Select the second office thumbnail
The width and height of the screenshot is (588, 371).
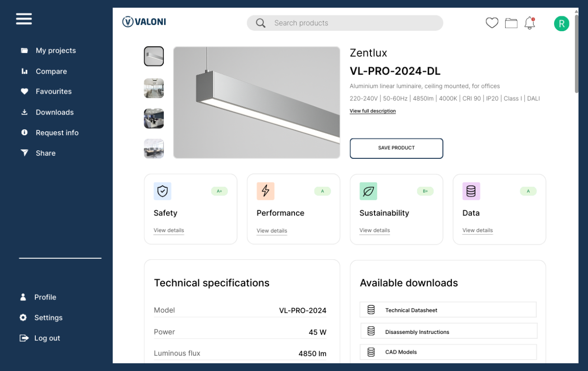pyautogui.click(x=154, y=88)
